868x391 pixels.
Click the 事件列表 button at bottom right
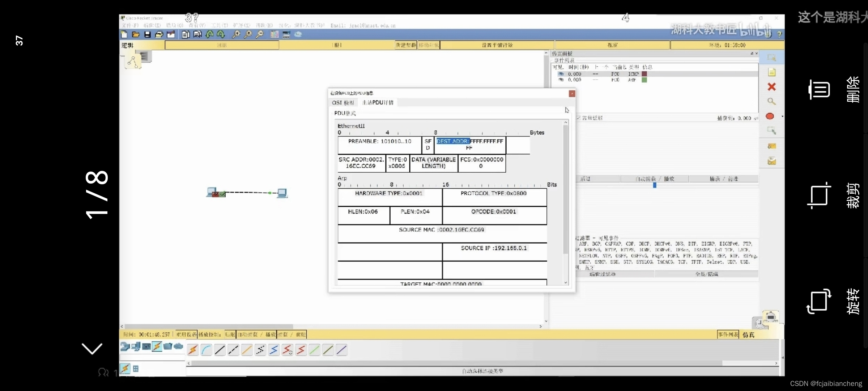click(728, 335)
